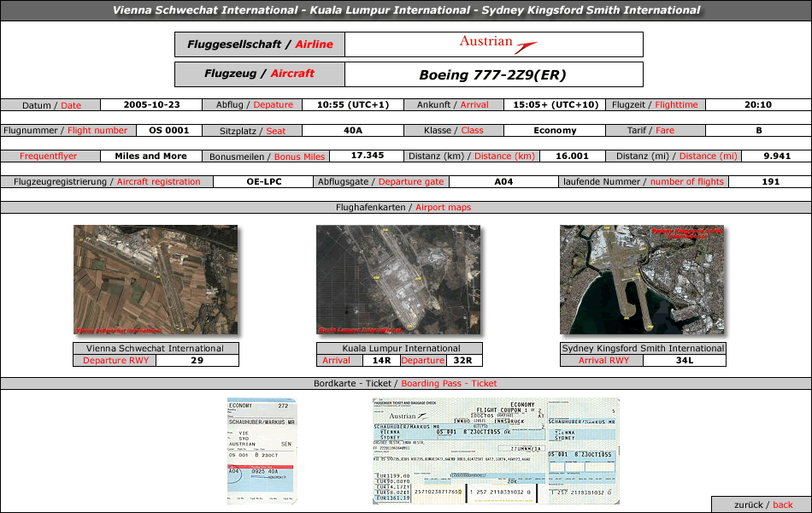The image size is (812, 513).
Task: Click the zurück / back button
Action: pos(761,504)
